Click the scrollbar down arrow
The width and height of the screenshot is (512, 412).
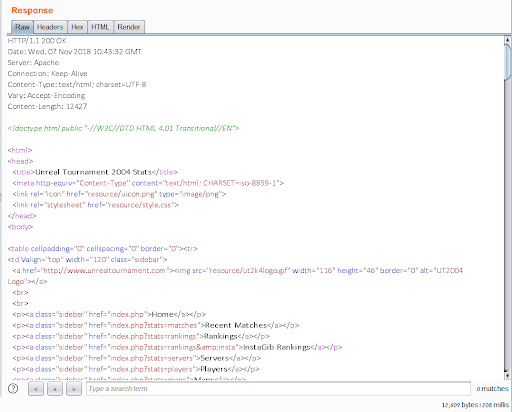507,376
